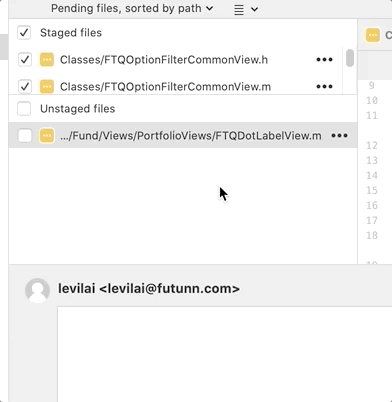This screenshot has height=402, width=392.
Task: Open options menu for FTQDotLabelView.m
Action: click(x=339, y=136)
